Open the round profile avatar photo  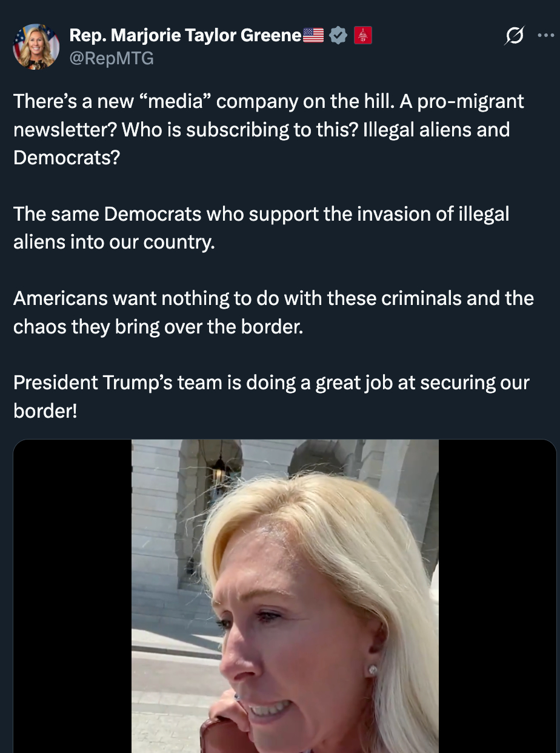point(36,47)
